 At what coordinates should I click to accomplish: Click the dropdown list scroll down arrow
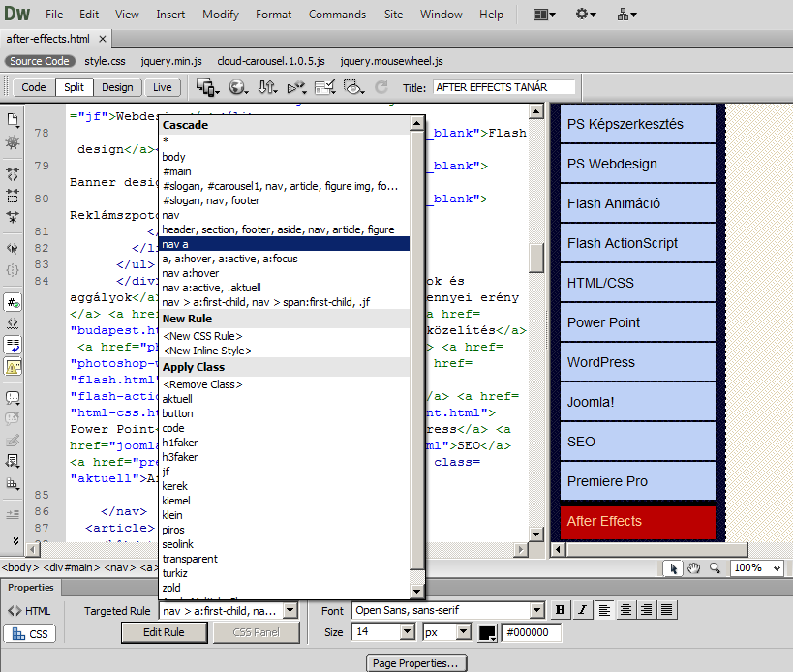click(x=416, y=591)
